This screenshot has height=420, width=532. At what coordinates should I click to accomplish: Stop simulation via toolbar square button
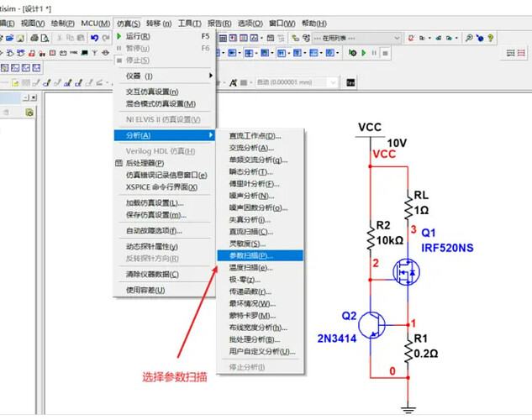pyautogui.click(x=385, y=53)
